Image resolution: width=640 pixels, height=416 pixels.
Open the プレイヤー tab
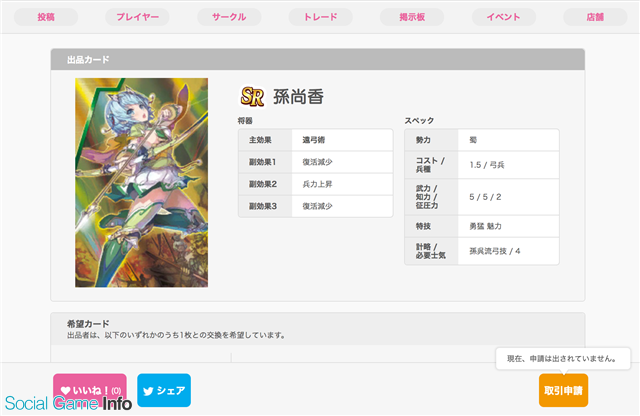tap(137, 17)
